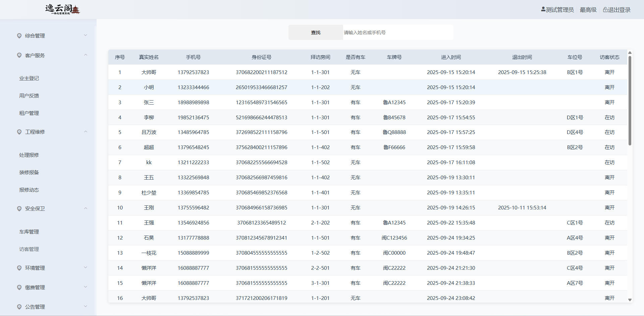Open the 车库管理 menu item
644x316 pixels.
(29, 232)
